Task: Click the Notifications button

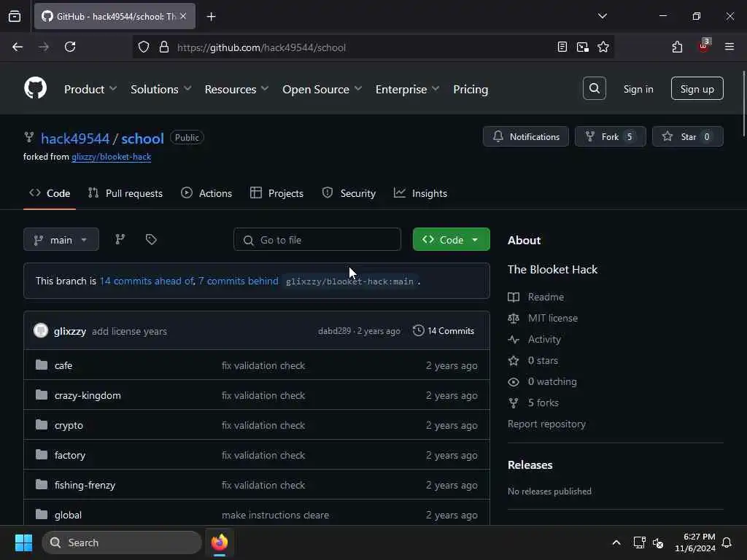Action: click(525, 136)
